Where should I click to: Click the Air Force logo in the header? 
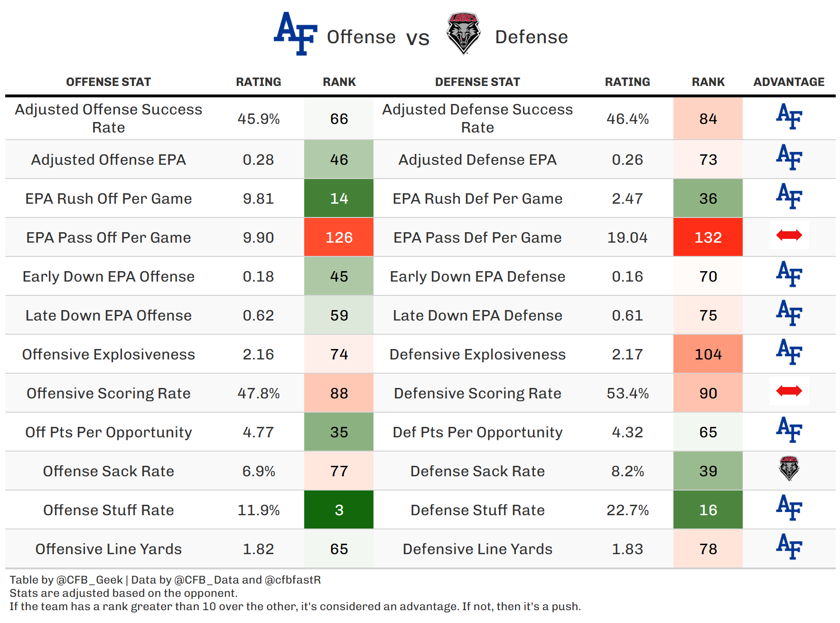point(296,34)
